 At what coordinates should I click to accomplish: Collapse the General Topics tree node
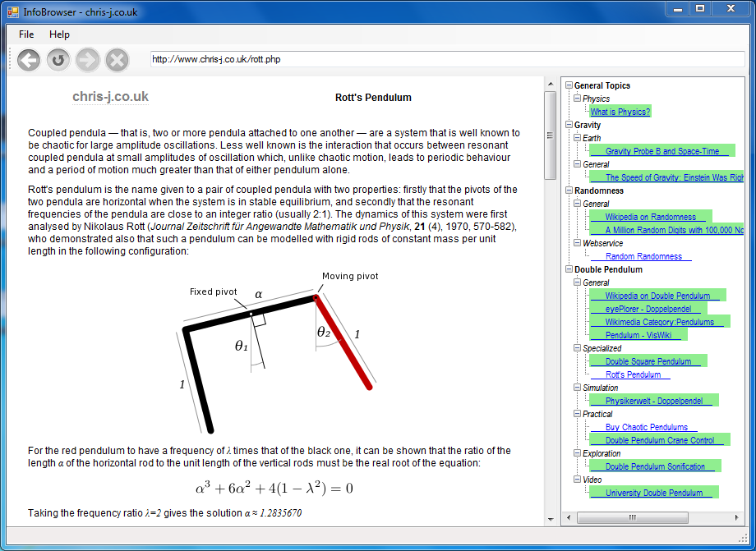click(568, 85)
